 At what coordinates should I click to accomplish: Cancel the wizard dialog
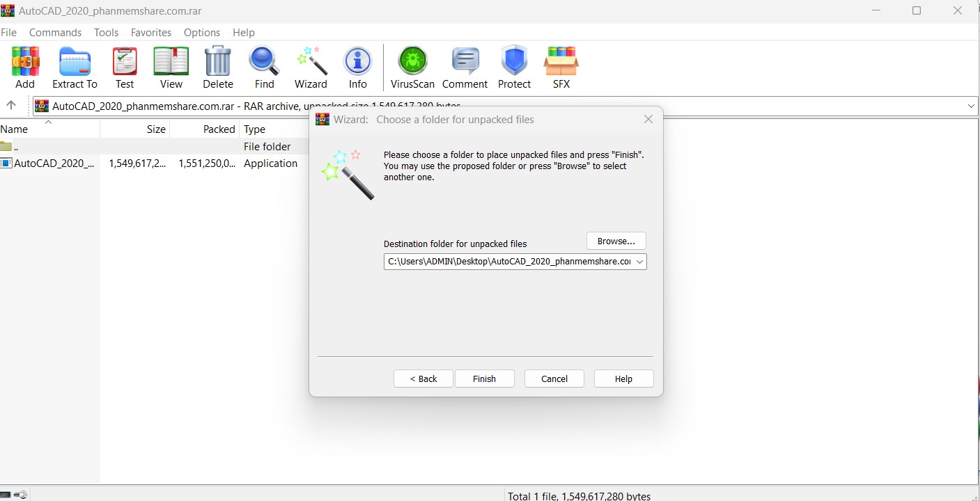[x=554, y=379]
